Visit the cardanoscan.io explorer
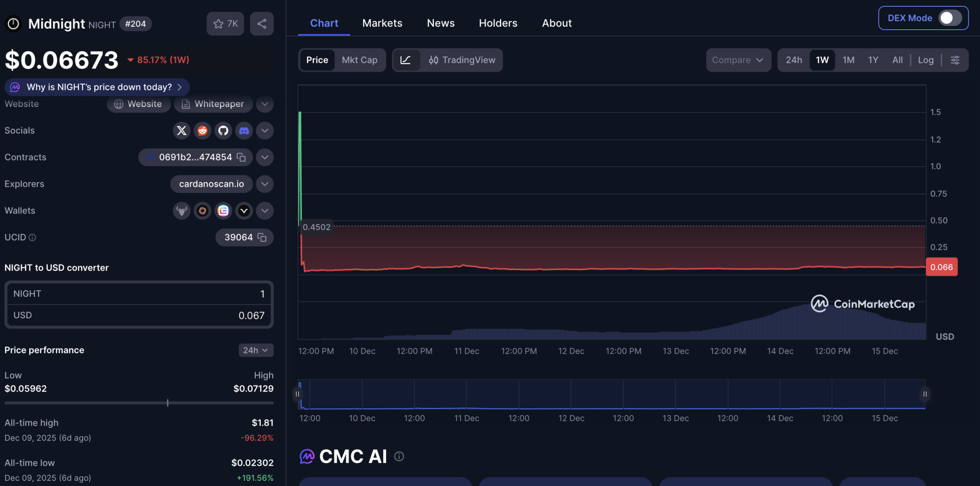 point(211,184)
